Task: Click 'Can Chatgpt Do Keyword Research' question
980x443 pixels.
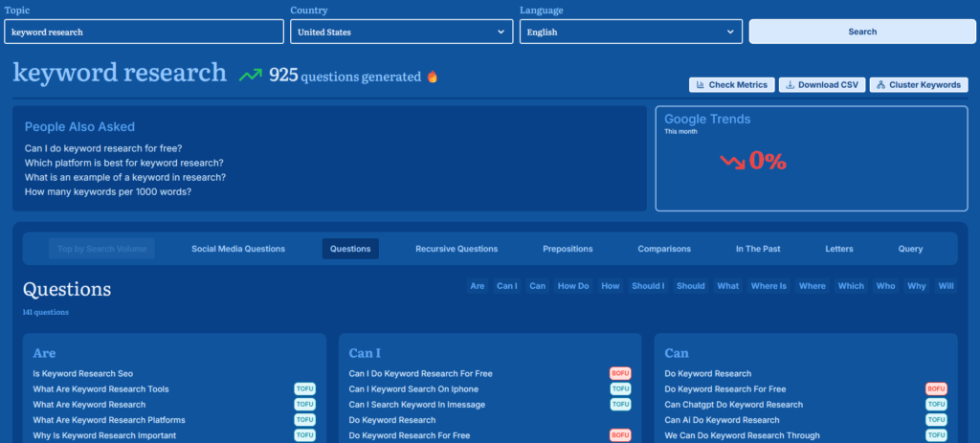Action: coord(734,405)
